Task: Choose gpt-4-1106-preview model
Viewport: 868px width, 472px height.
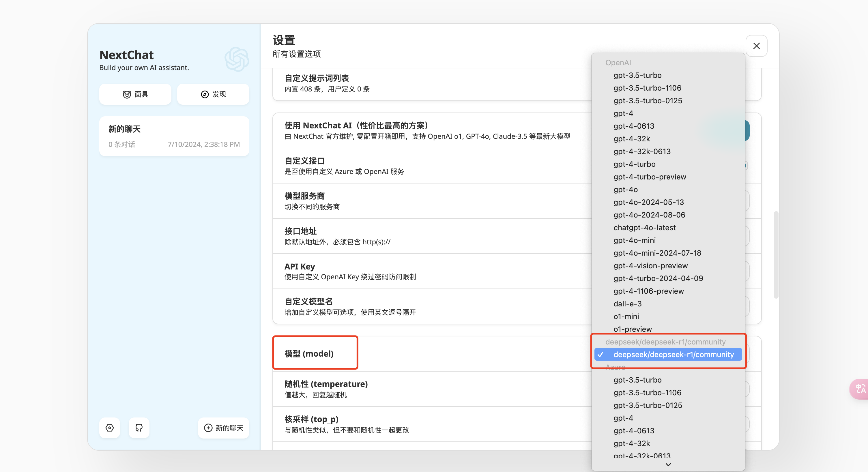Action: (668, 291)
